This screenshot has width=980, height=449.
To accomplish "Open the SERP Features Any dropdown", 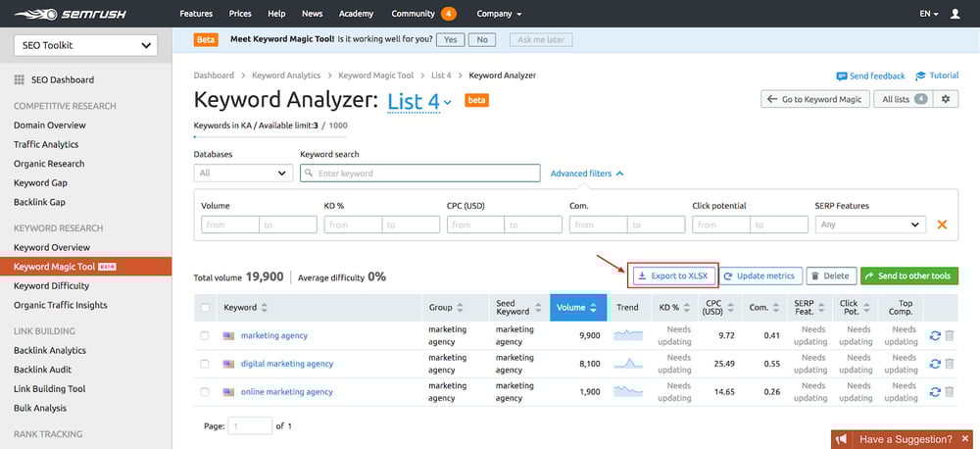I will click(870, 224).
